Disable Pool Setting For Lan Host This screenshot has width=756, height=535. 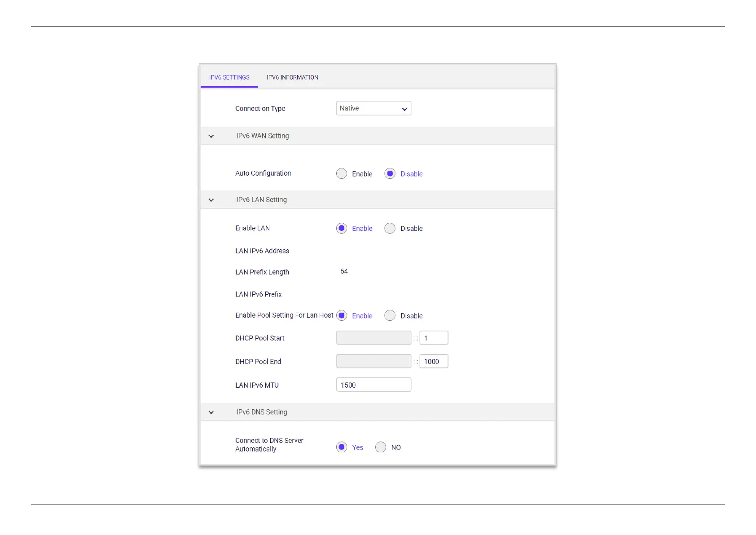(x=390, y=315)
